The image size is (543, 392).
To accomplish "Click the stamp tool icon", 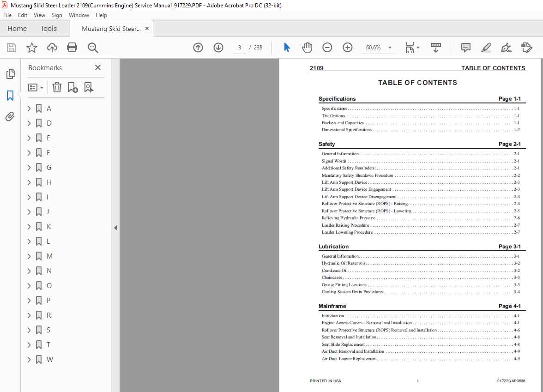I will 526,48.
